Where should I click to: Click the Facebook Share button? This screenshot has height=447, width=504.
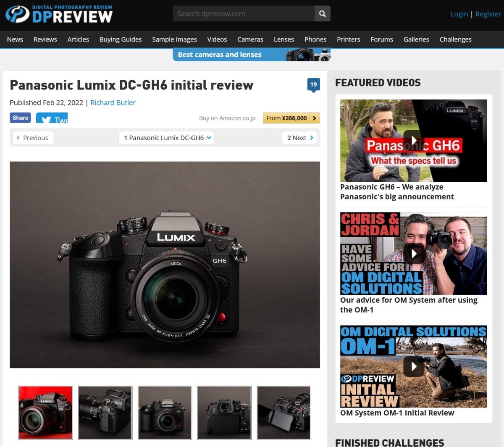tap(20, 118)
